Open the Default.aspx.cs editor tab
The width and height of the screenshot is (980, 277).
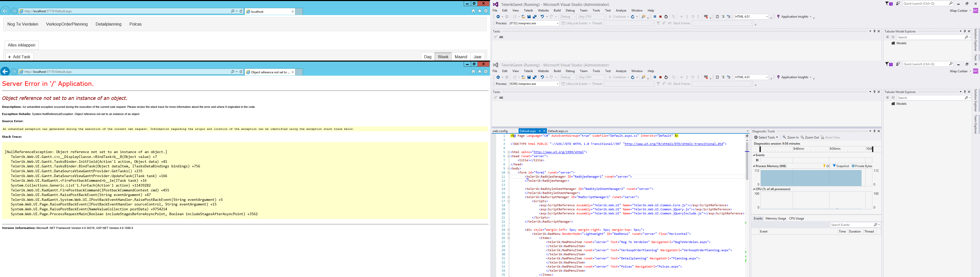[558, 131]
